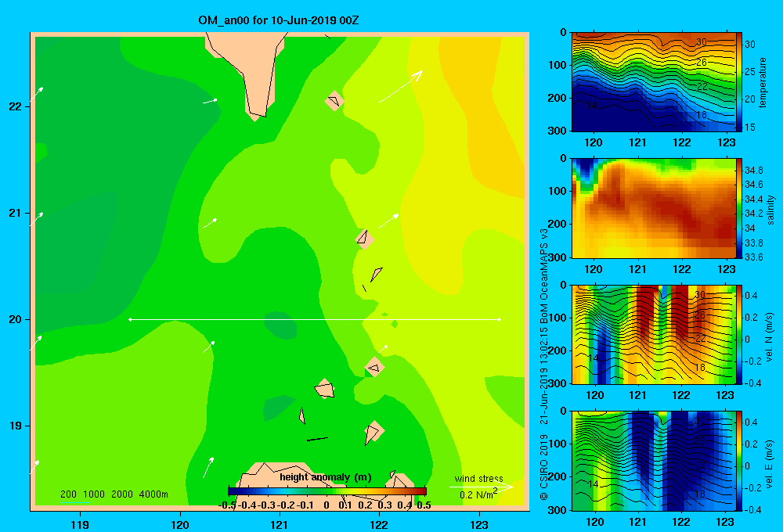
Task: Click the southern tip of Taiwan landmass
Action: 256,116
